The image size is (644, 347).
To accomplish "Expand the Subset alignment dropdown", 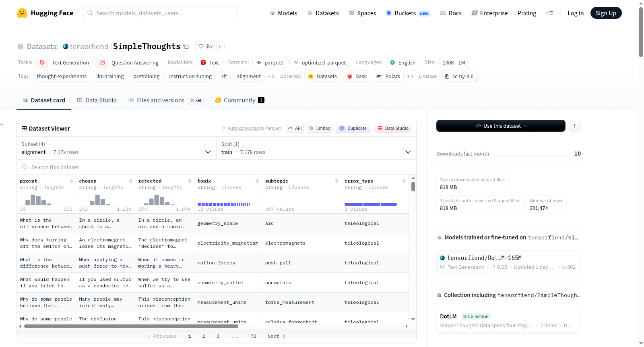I will 116,148.
